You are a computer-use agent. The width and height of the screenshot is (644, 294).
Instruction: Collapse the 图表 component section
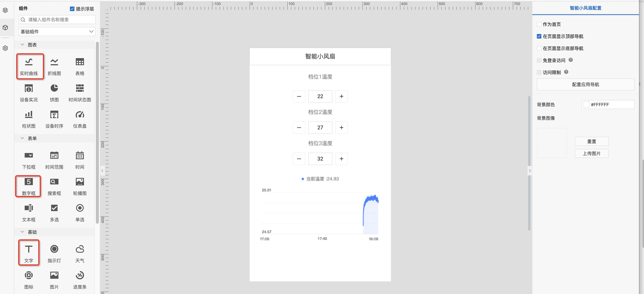pos(23,45)
